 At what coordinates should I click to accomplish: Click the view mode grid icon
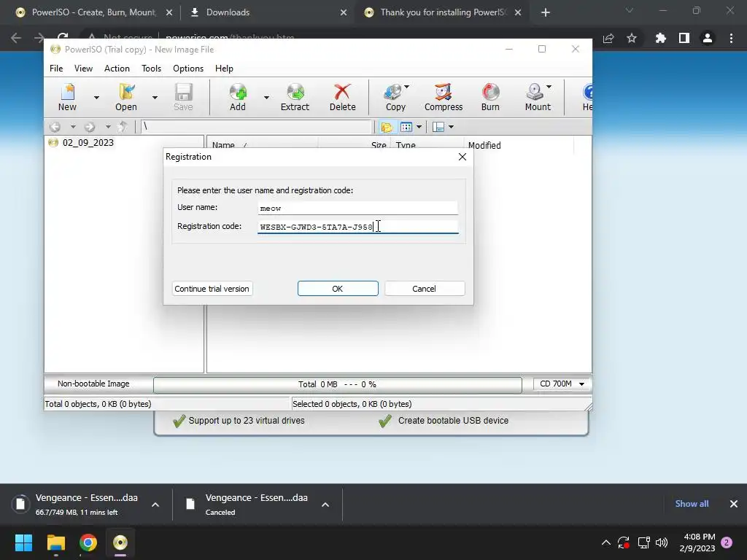(x=406, y=127)
